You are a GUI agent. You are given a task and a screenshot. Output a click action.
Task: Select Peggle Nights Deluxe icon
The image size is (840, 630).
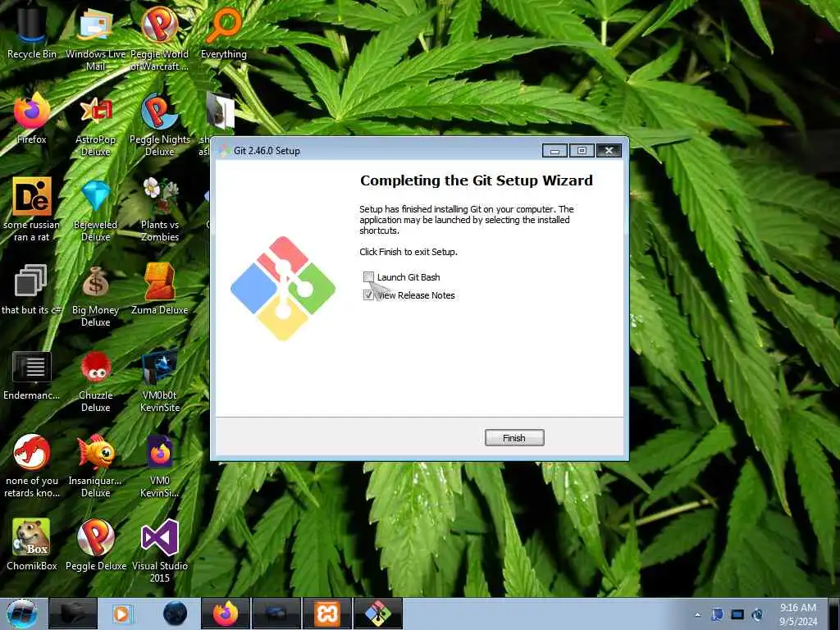pos(160,125)
